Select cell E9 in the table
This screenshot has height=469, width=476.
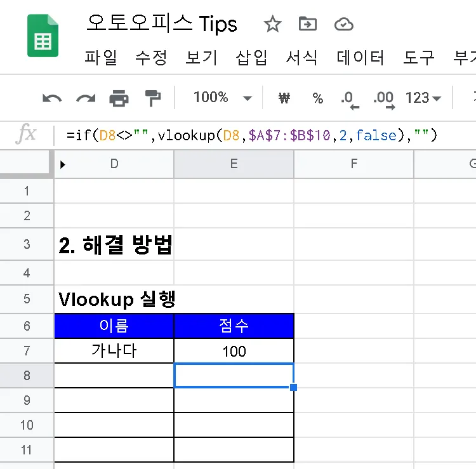234,400
